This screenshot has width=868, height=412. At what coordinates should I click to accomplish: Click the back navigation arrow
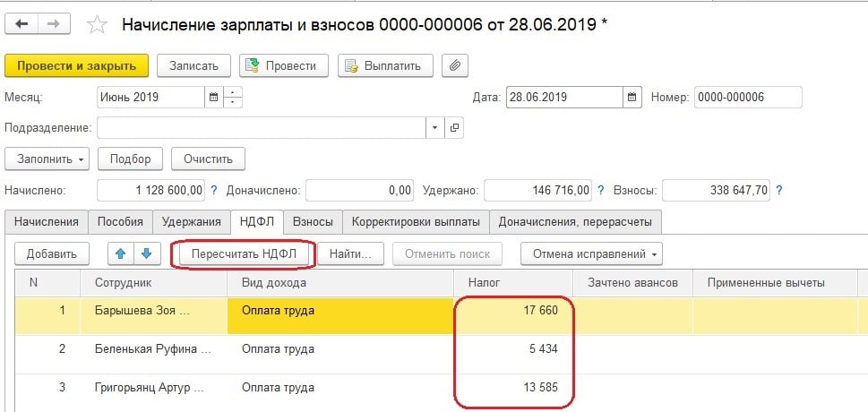point(21,25)
